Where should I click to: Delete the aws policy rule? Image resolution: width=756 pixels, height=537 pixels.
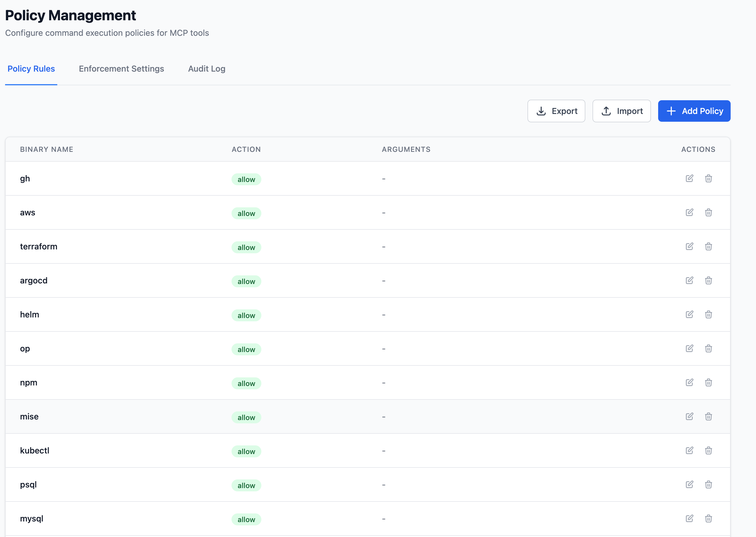click(708, 213)
